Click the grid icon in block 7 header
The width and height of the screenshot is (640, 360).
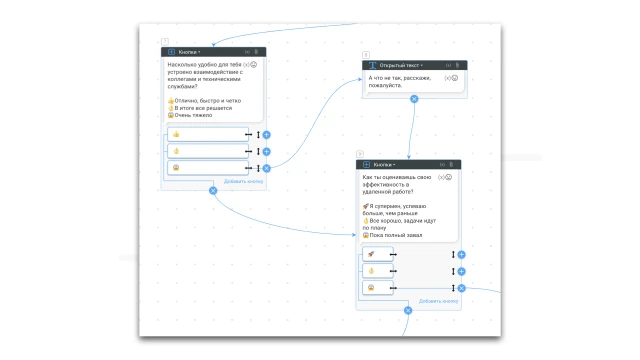(x=171, y=52)
